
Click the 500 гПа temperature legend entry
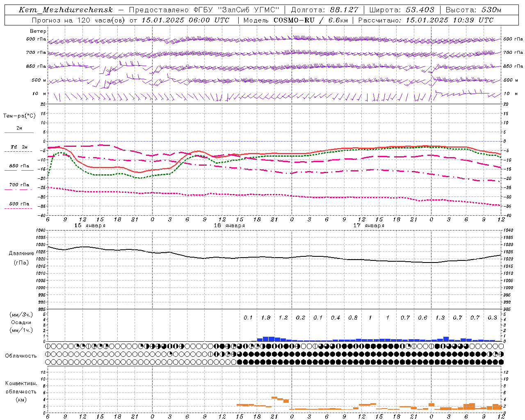(x=19, y=204)
